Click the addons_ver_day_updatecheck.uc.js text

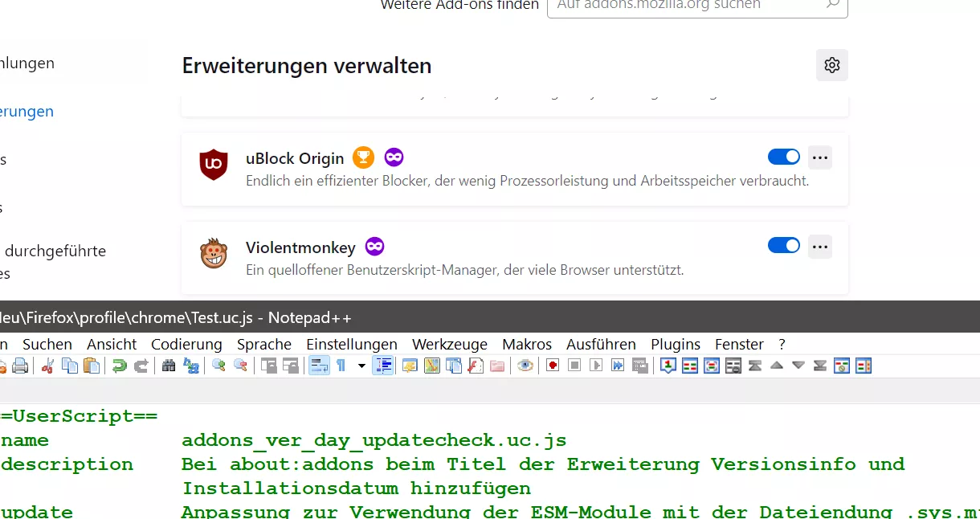coord(374,440)
